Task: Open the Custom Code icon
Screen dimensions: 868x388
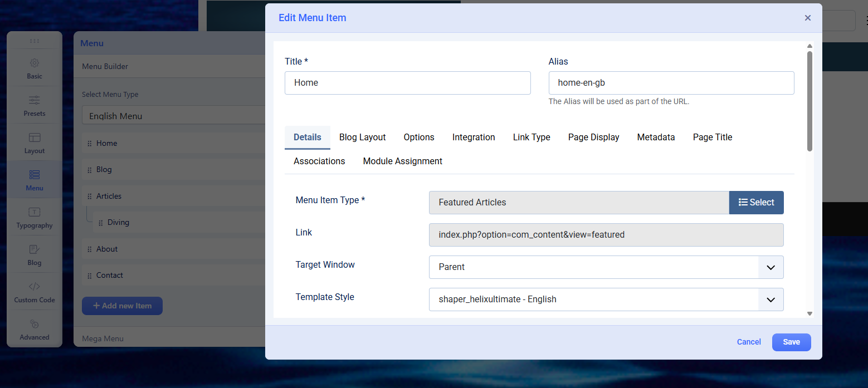Action: tap(35, 287)
